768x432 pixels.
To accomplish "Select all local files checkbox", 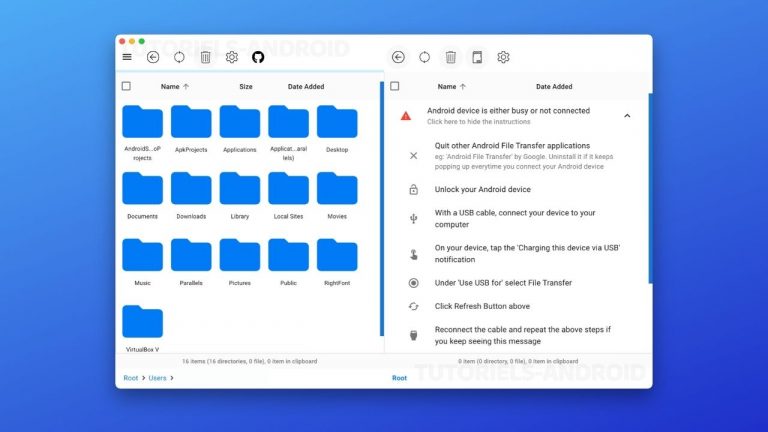I will [126, 86].
